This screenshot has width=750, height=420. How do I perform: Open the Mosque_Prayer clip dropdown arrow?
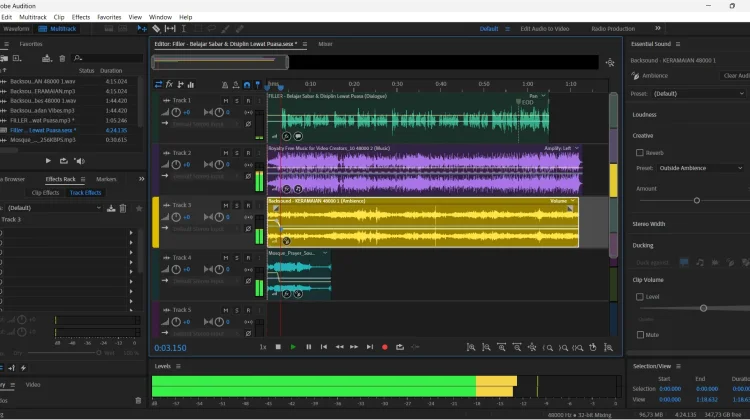click(325, 253)
